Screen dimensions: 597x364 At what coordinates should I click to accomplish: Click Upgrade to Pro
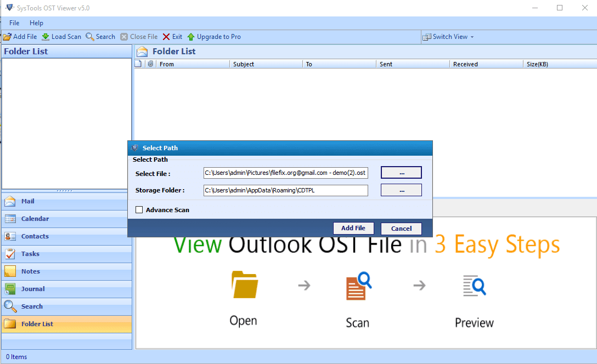(x=214, y=37)
